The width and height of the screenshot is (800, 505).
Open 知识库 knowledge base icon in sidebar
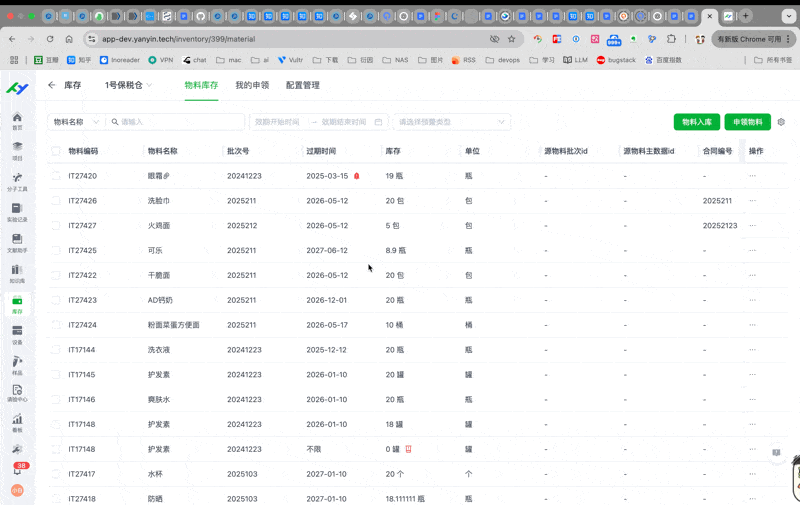(17, 272)
